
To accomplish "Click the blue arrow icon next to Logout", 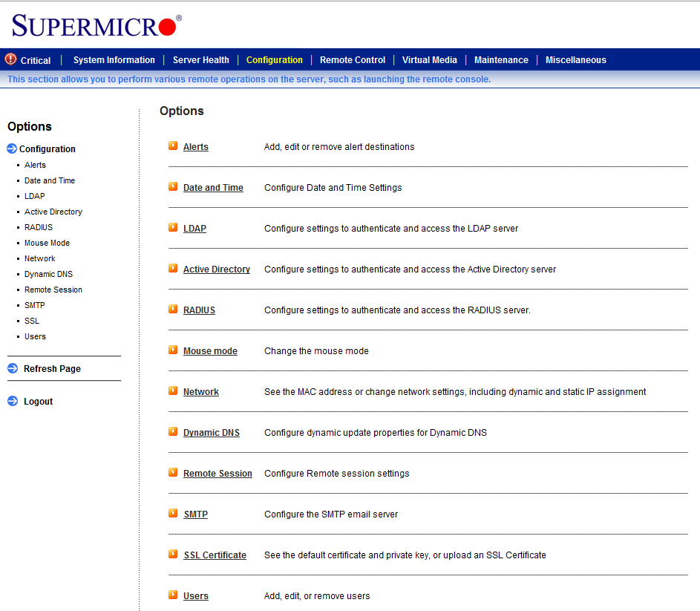I will [x=13, y=401].
